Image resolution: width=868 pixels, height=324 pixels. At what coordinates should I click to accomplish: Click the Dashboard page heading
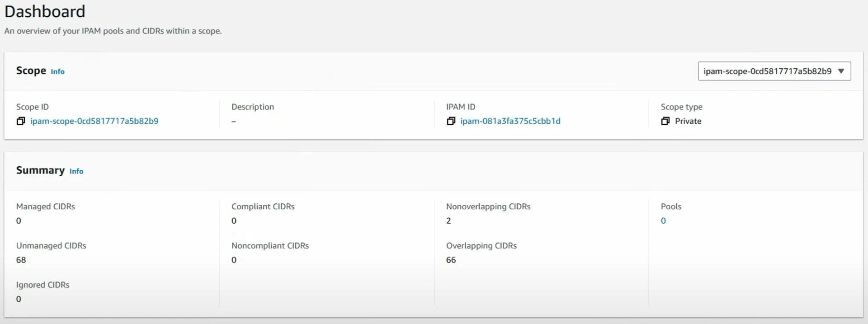tap(45, 11)
